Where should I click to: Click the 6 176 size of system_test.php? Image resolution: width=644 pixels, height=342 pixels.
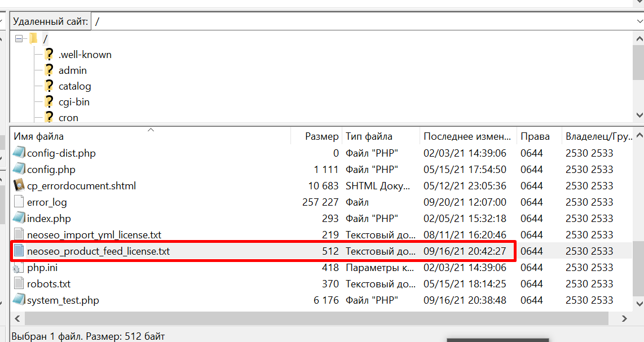[326, 300]
